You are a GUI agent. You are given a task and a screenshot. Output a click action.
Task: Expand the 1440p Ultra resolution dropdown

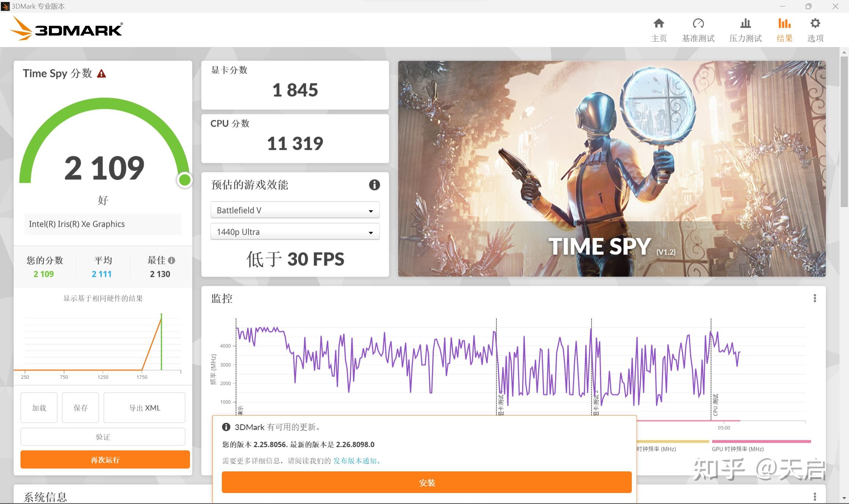(295, 232)
